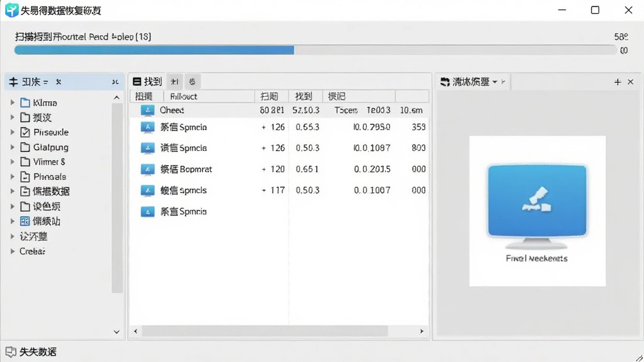The image size is (644, 362).
Task: Click the 0.0.1097 cell value
Action: 372,148
